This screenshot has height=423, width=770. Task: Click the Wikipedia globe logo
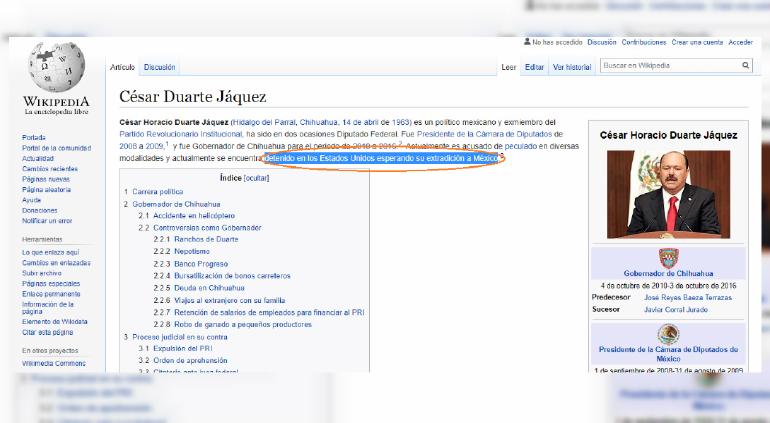click(56, 67)
